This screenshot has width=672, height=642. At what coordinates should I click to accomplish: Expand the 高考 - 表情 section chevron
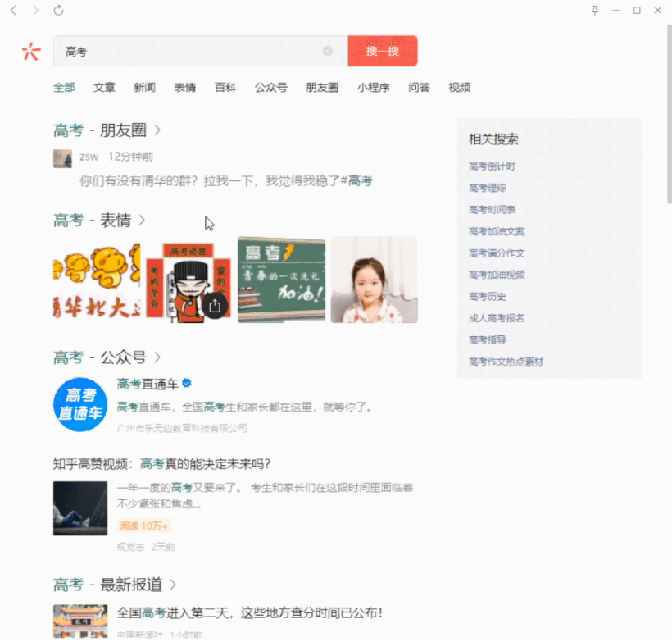coord(142,220)
